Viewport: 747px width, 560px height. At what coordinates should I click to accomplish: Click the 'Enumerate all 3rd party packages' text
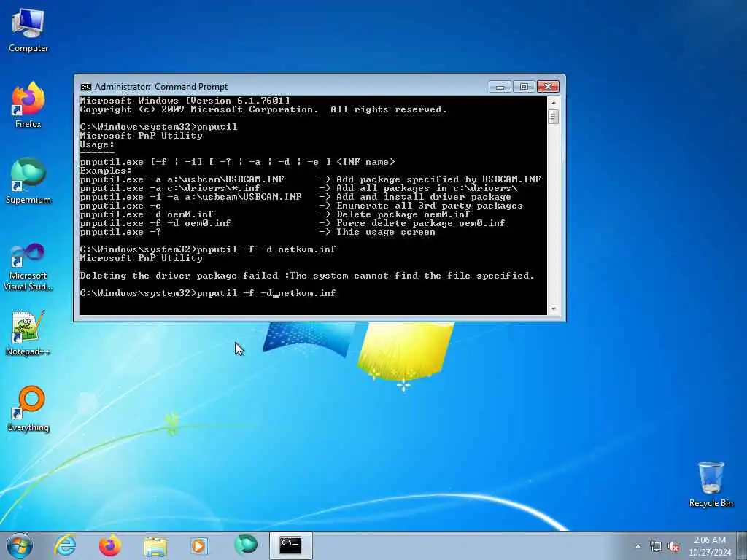tap(429, 206)
